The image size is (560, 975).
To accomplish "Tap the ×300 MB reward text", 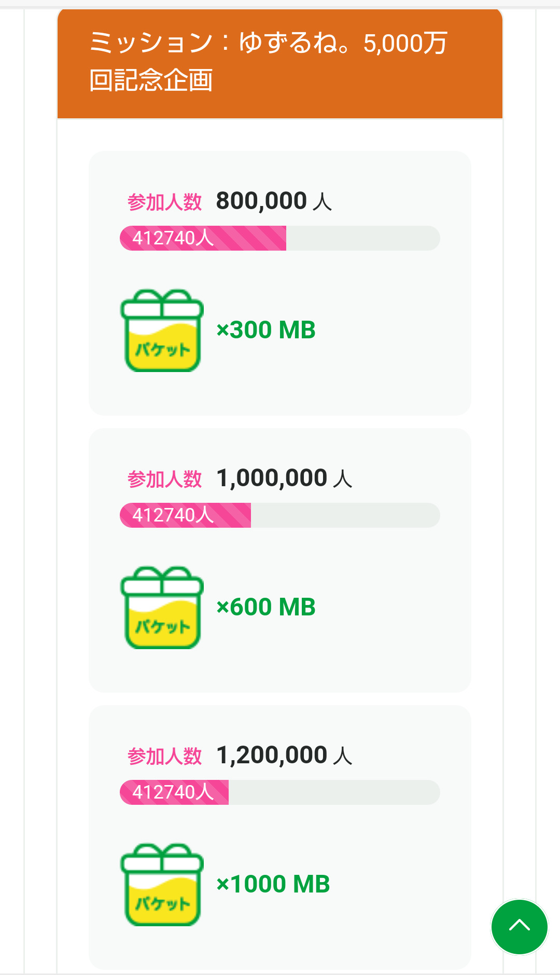I will (266, 330).
